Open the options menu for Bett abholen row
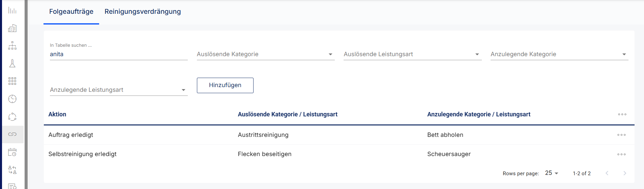The width and height of the screenshot is (644, 189). click(621, 135)
